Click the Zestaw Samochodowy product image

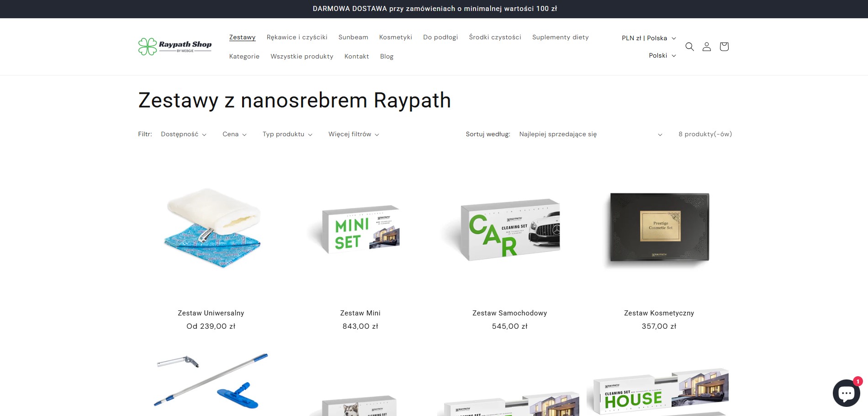(x=509, y=229)
